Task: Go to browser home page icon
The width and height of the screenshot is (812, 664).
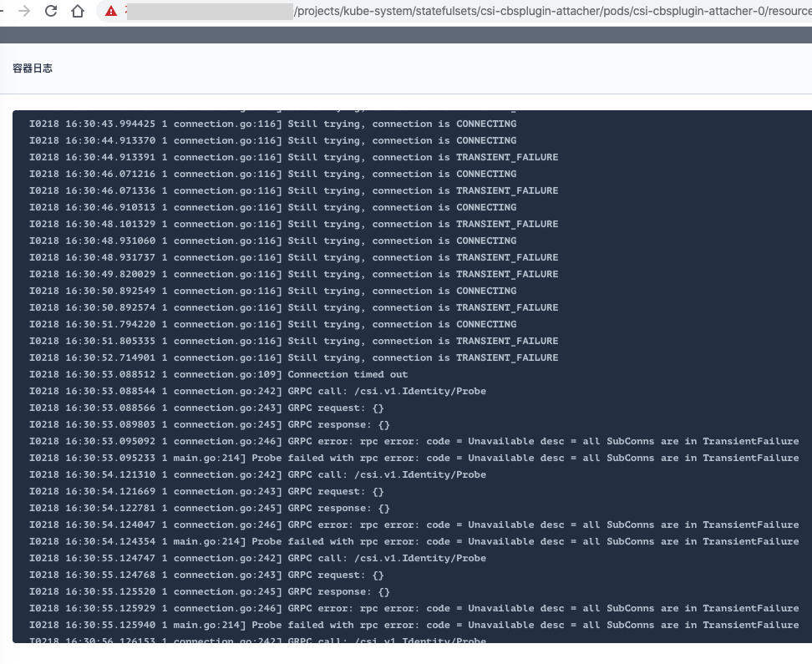Action: (78, 10)
